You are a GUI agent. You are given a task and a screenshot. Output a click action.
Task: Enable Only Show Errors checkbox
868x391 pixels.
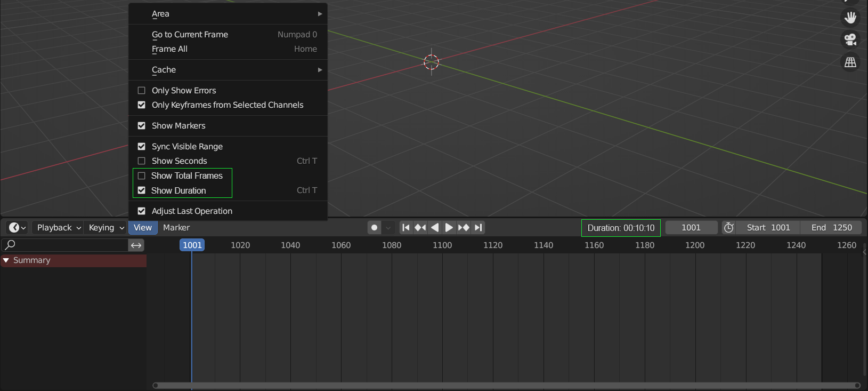tap(142, 91)
